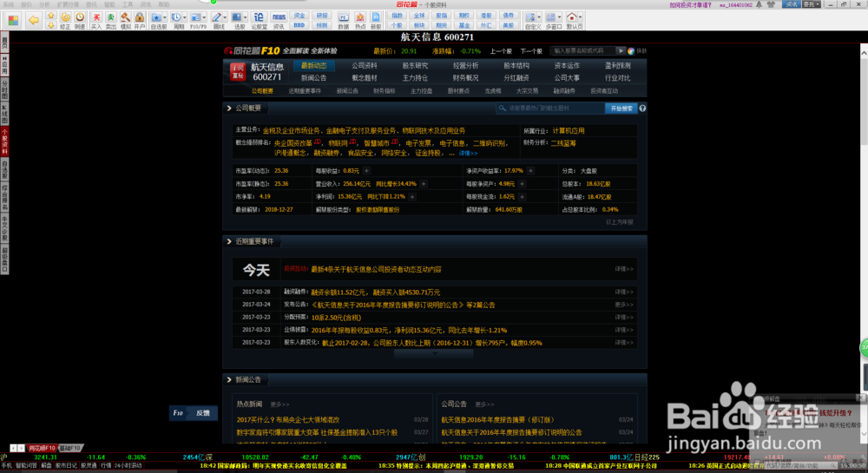Open dropdown arrow next to 多窗口
Screen dimensions: 868x473
pyautogui.click(x=558, y=17)
